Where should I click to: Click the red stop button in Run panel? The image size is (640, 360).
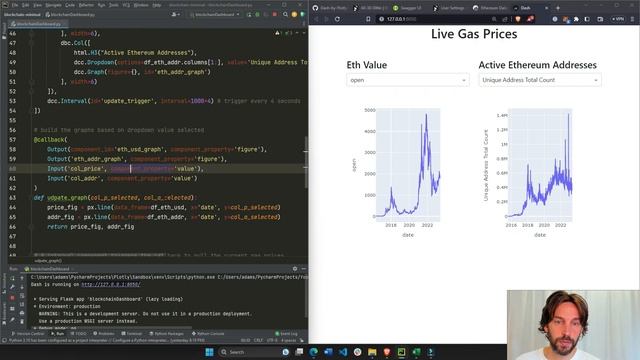point(12,298)
